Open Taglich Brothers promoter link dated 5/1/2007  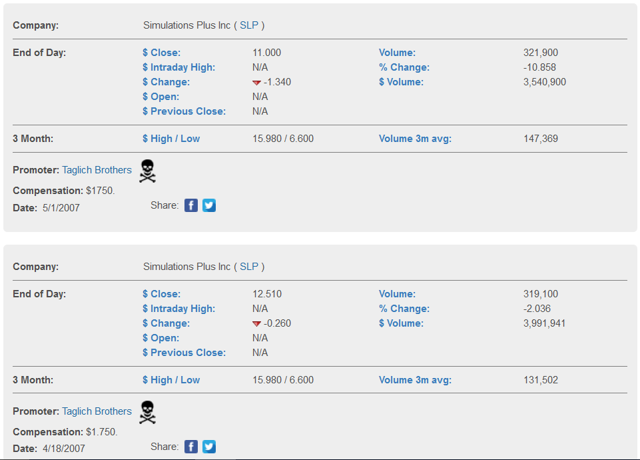point(97,170)
